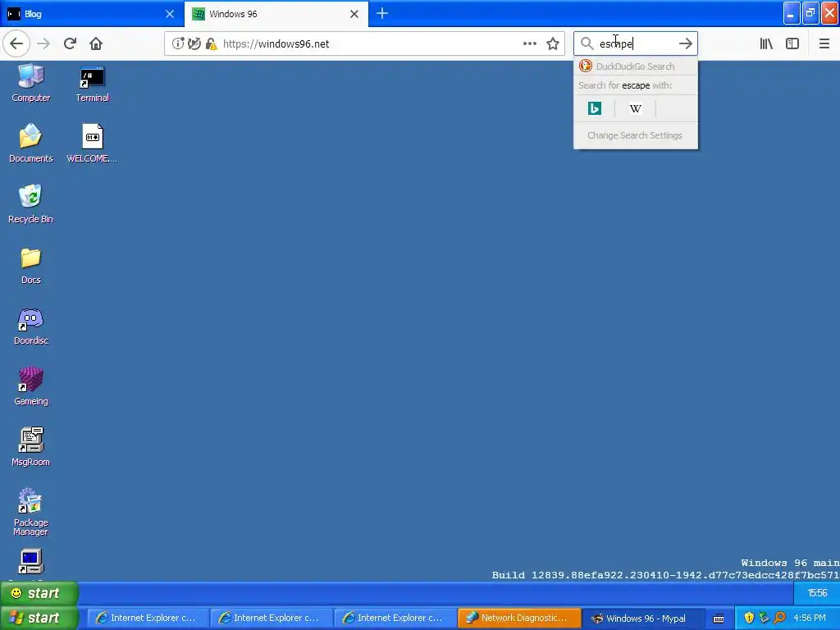Click the search magnifier icon

587,43
